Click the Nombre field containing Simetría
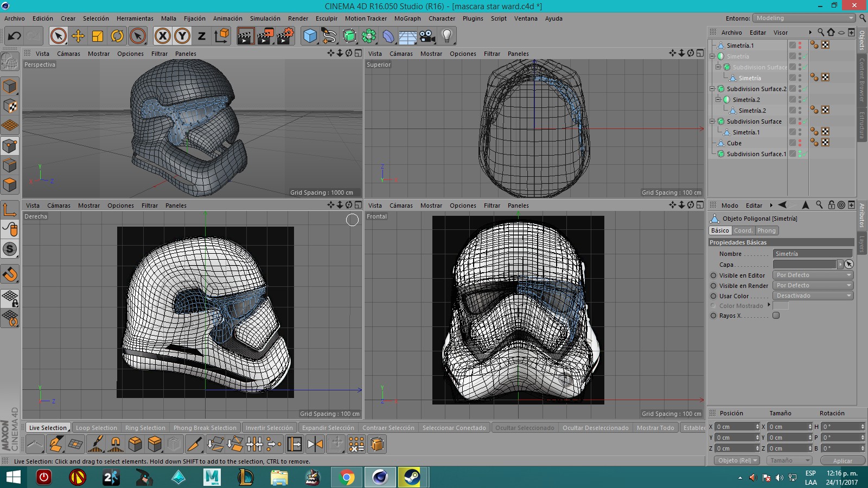Screen dimensions: 868x488 tap(813, 254)
